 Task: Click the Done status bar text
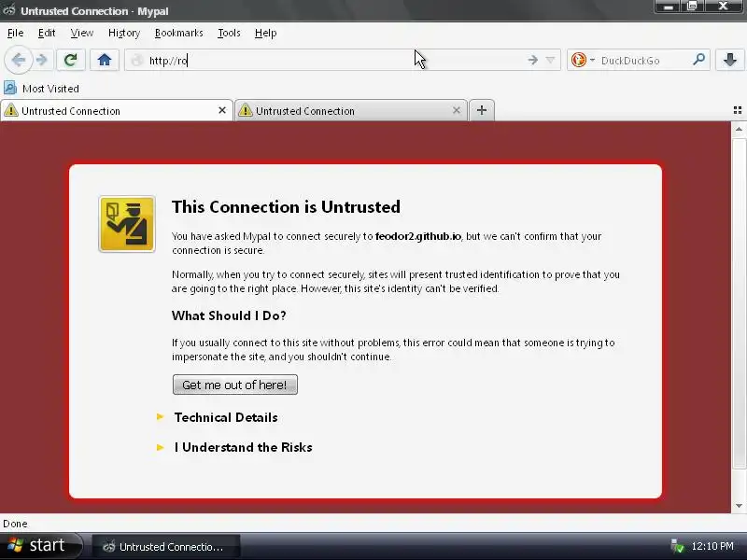coord(15,524)
